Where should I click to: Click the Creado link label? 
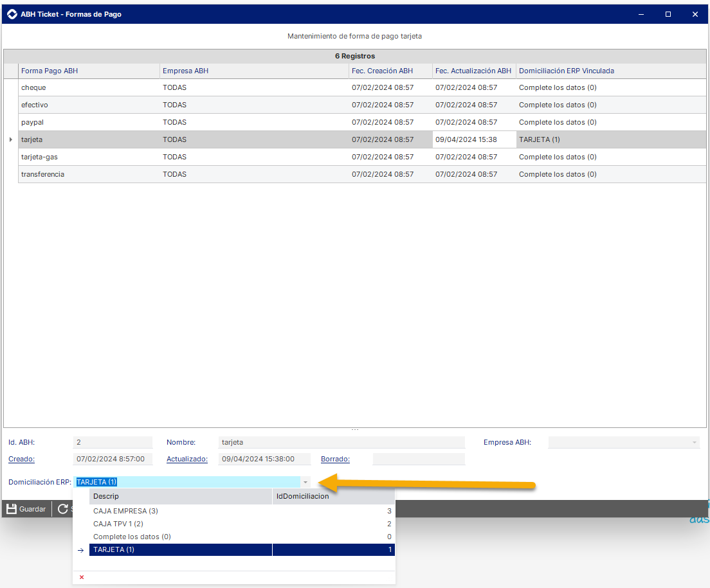21,459
